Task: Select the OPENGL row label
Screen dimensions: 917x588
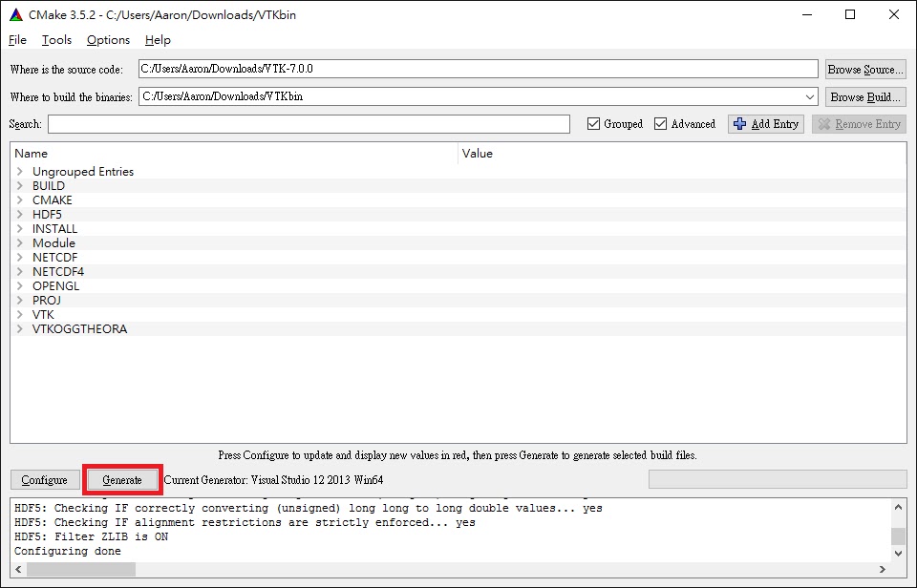Action: (55, 285)
